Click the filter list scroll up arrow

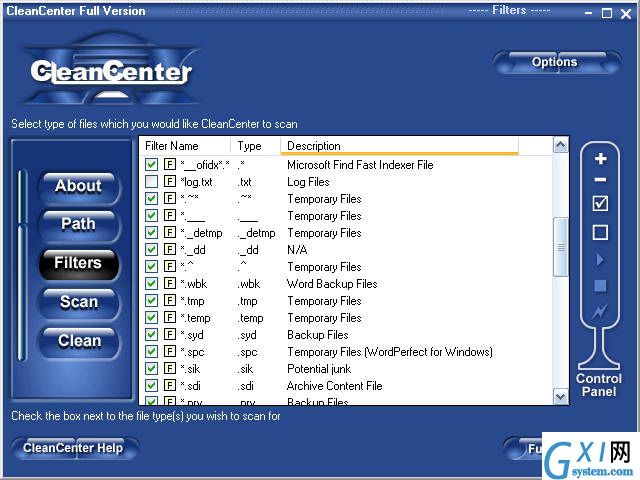pyautogui.click(x=560, y=145)
